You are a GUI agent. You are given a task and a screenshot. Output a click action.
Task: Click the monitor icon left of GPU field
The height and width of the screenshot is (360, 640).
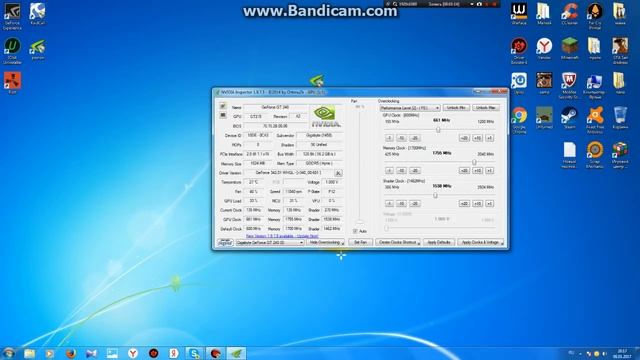coord(223,116)
